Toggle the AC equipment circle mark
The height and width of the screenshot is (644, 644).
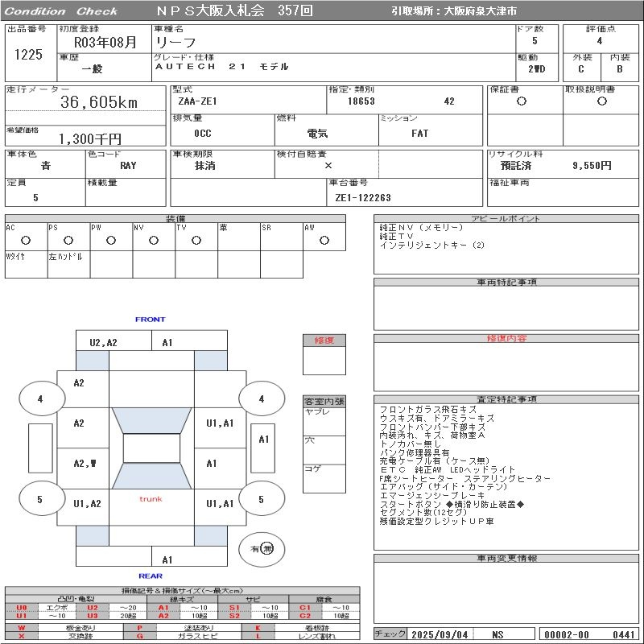coord(25,240)
